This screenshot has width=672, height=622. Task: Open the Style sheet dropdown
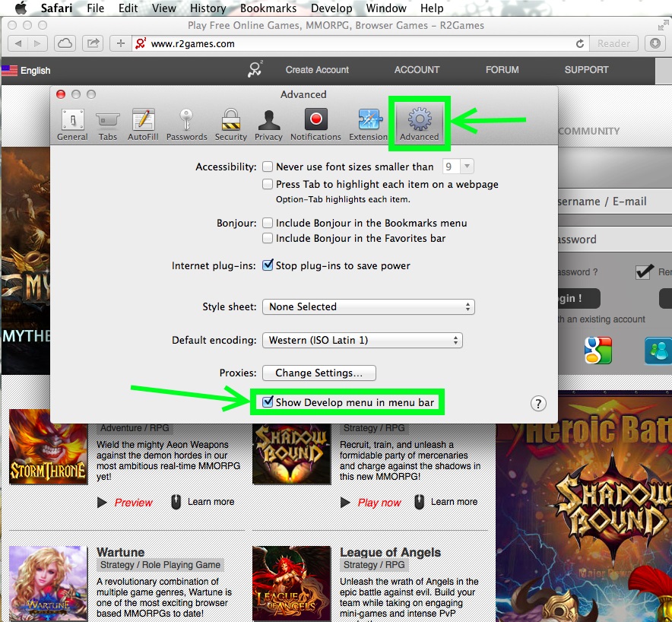pos(368,307)
